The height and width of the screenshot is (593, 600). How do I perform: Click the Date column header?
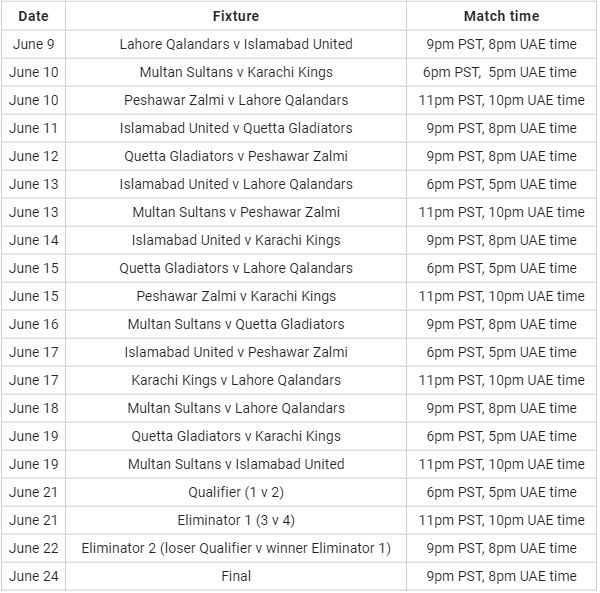[33, 16]
